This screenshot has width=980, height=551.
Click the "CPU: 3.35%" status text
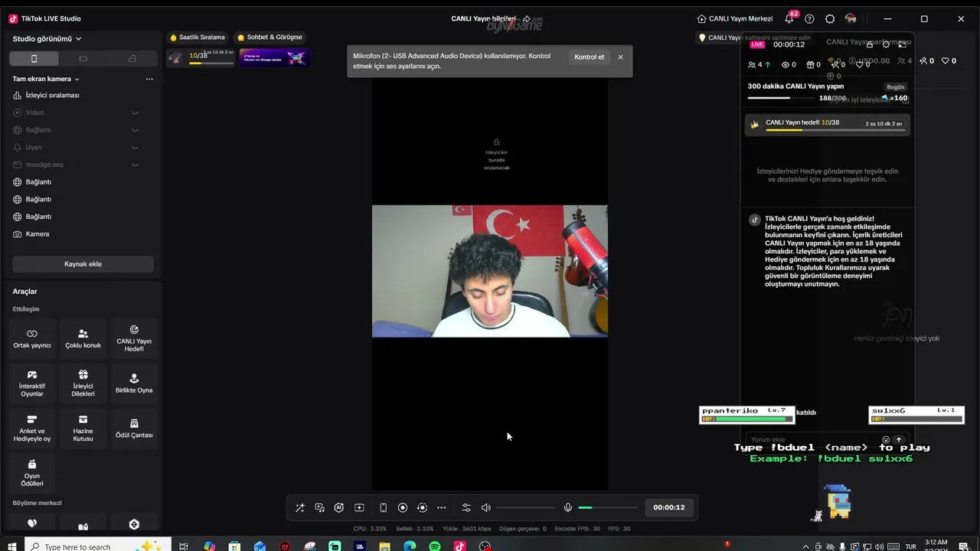click(x=370, y=529)
